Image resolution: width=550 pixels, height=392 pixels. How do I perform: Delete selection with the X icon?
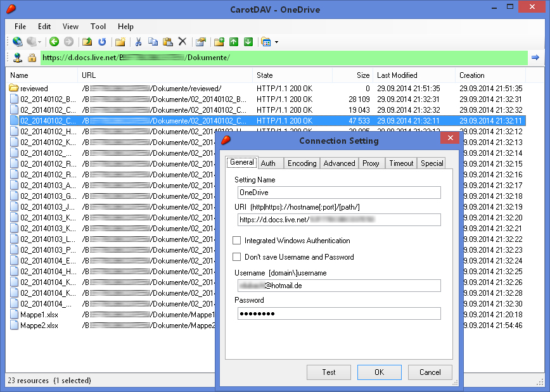tap(182, 42)
